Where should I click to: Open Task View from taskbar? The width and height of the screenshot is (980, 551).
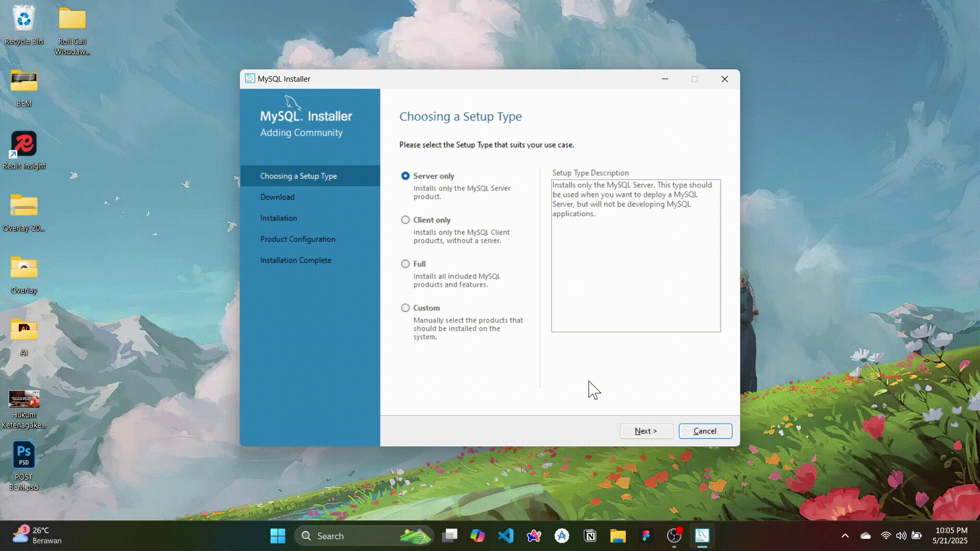[450, 536]
